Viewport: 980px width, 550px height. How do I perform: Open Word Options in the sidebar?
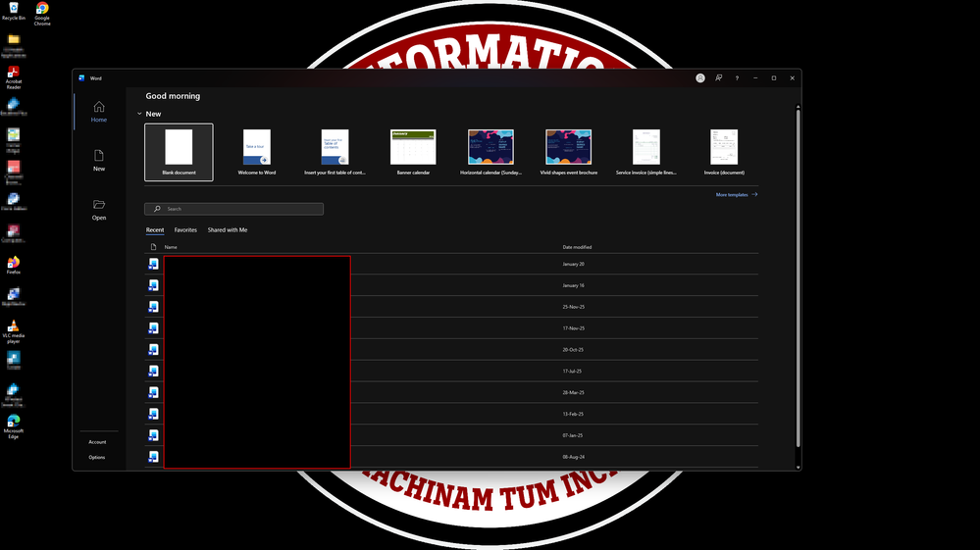point(97,457)
